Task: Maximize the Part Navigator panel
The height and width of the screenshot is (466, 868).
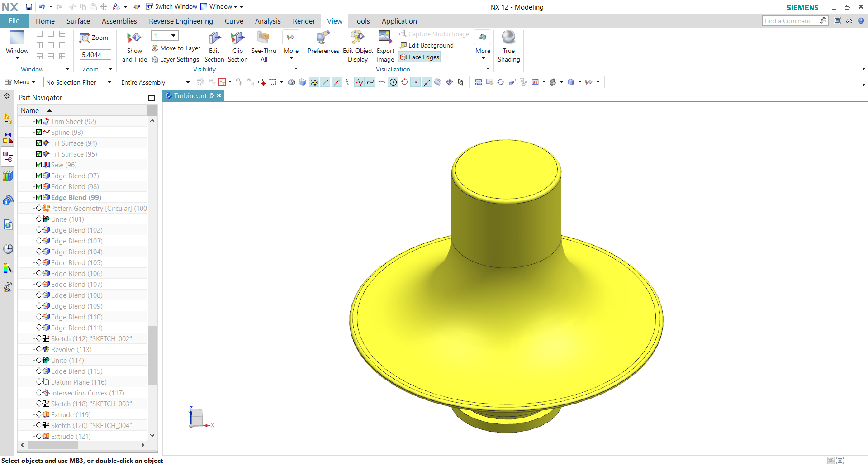Action: pos(152,98)
